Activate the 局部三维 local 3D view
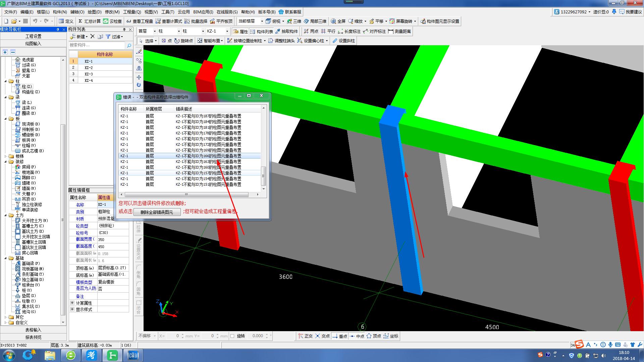The height and width of the screenshot is (362, 644). tap(315, 21)
